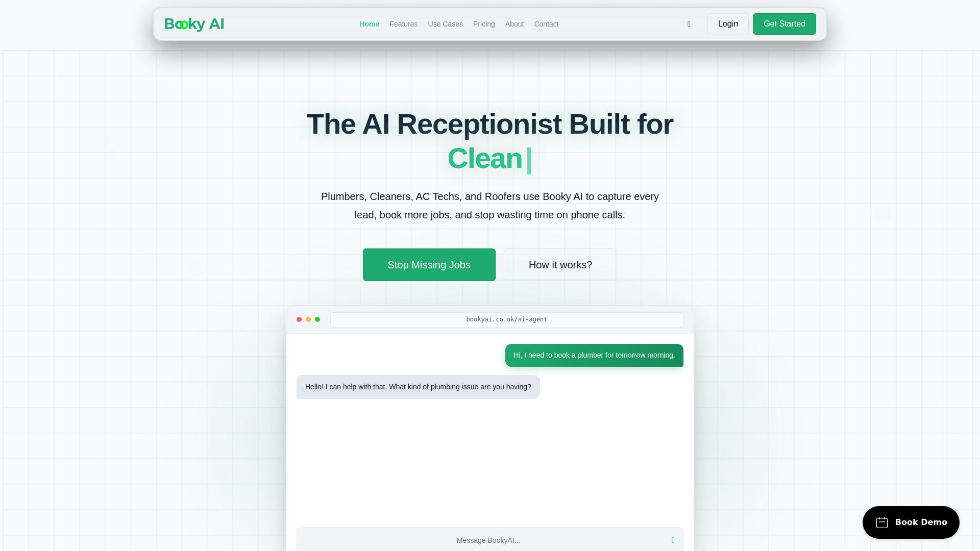Focus the Message BookyAI input field
Viewport: 980px width, 551px height.
pos(489,540)
